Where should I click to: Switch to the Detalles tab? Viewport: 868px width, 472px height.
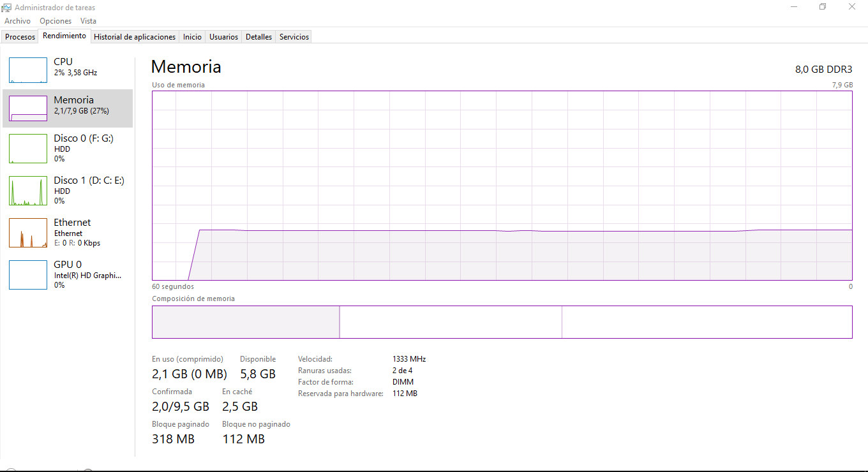tap(258, 37)
